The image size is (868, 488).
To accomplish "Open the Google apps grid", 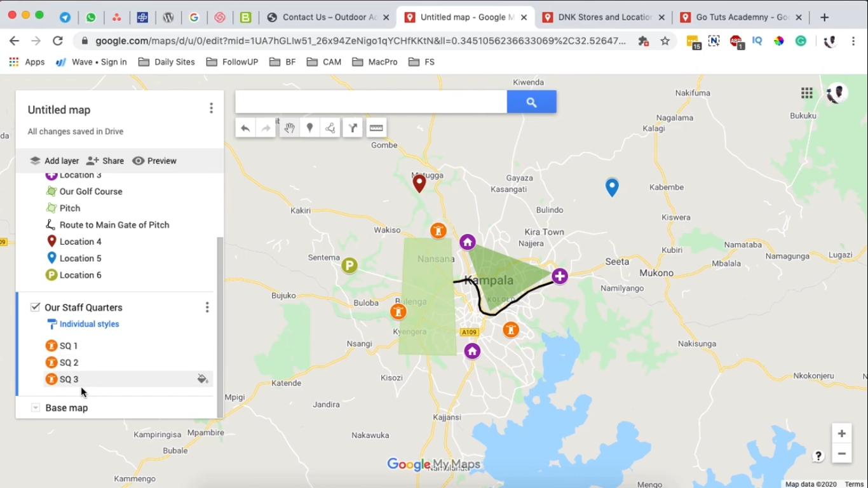I will [x=807, y=93].
